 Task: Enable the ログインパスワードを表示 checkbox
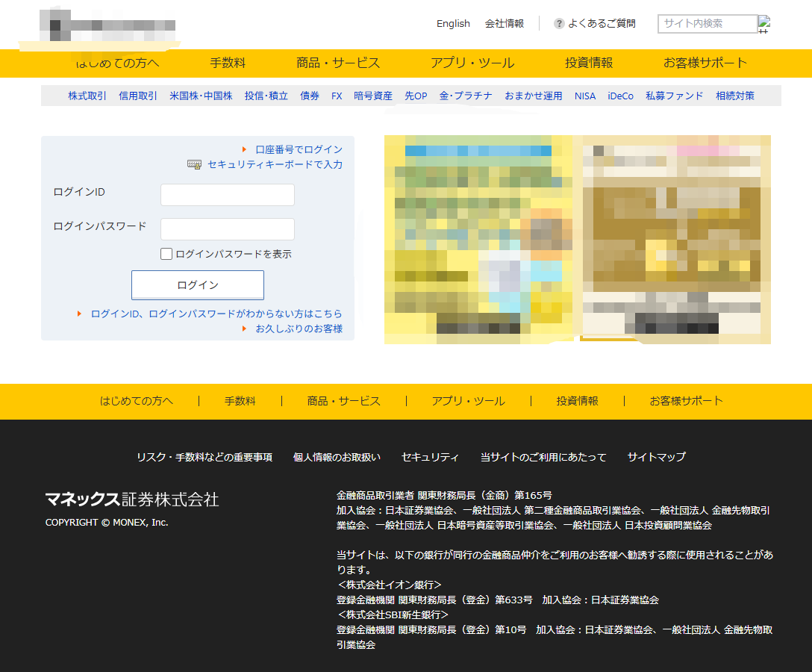point(166,253)
